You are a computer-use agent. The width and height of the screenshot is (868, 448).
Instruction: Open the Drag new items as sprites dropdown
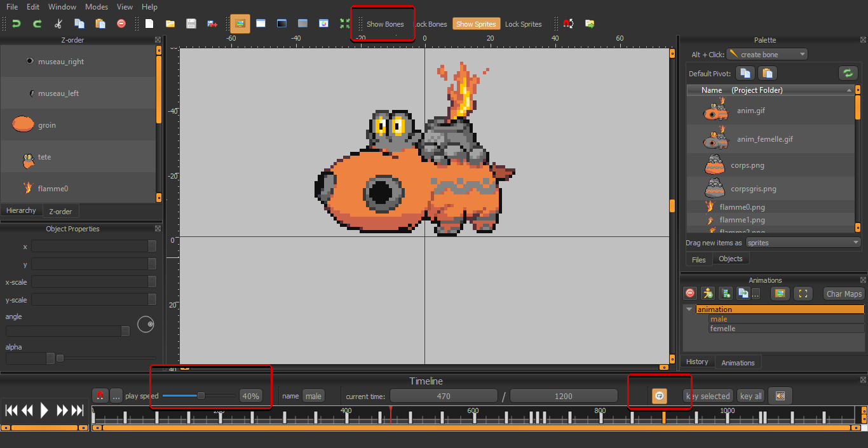tap(803, 243)
